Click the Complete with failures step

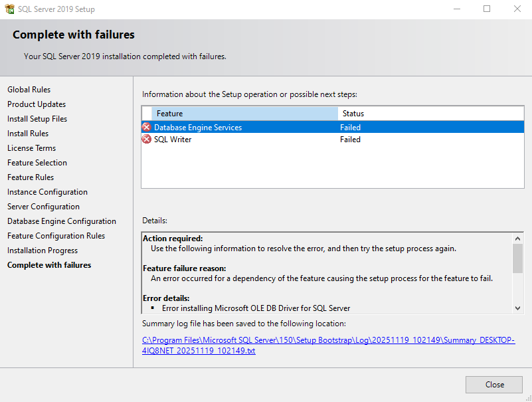(x=49, y=265)
